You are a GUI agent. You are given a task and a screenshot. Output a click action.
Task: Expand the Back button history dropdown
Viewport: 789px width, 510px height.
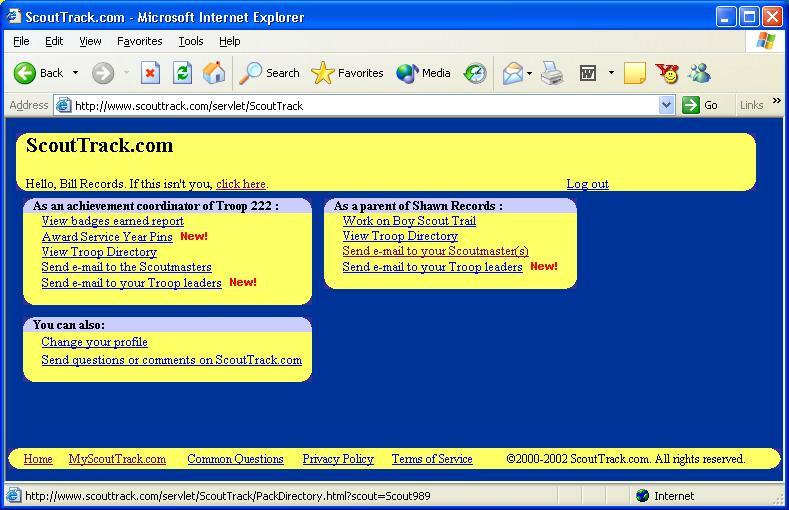pos(75,73)
